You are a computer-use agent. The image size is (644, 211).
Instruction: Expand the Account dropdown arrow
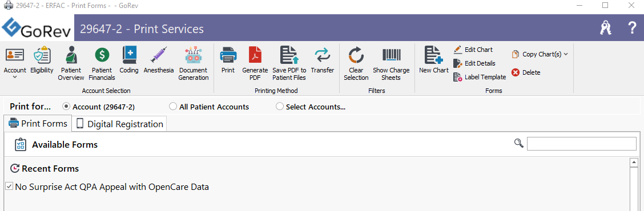(x=15, y=77)
